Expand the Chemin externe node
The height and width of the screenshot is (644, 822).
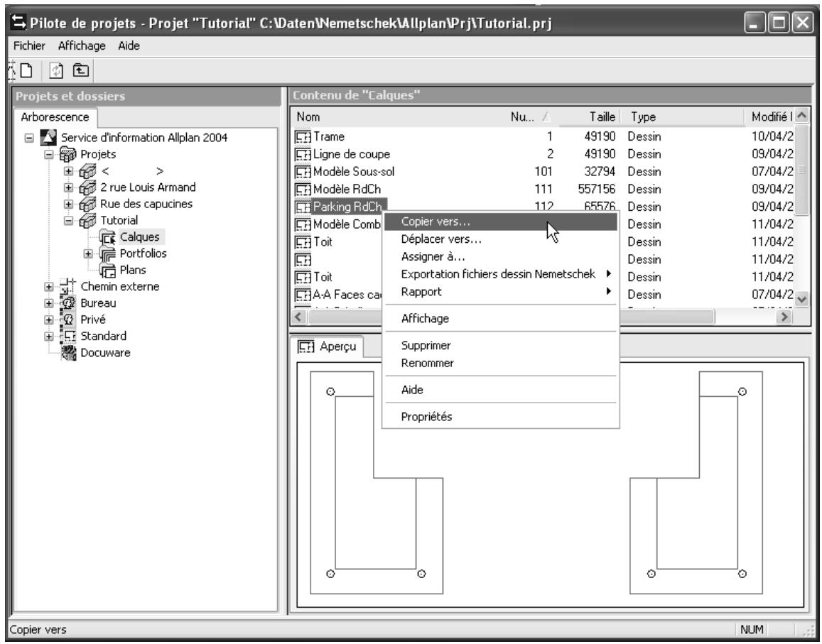49,287
